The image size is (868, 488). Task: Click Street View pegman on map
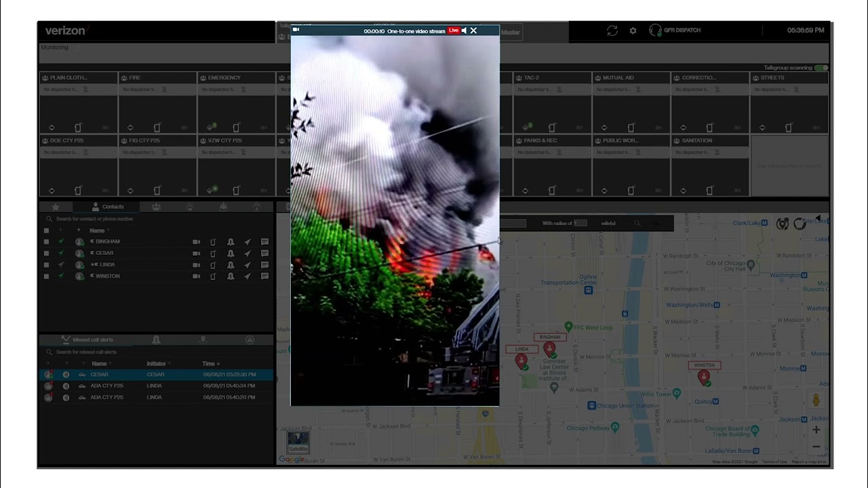click(816, 400)
